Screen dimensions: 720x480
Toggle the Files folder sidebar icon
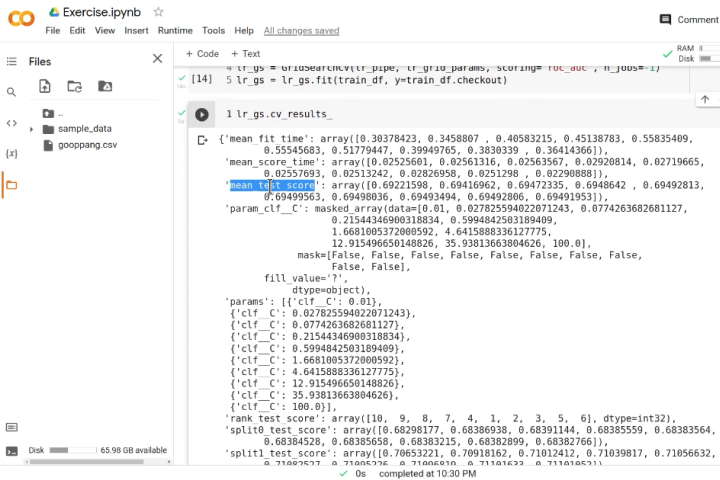[x=11, y=185]
